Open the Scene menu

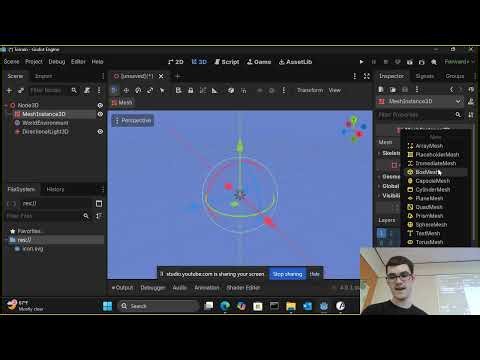pos(11,62)
